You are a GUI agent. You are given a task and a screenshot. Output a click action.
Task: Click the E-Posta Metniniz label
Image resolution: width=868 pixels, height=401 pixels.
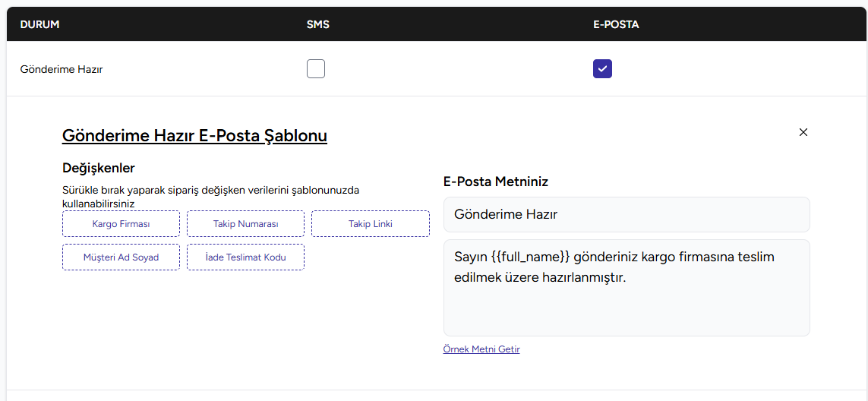coord(496,182)
